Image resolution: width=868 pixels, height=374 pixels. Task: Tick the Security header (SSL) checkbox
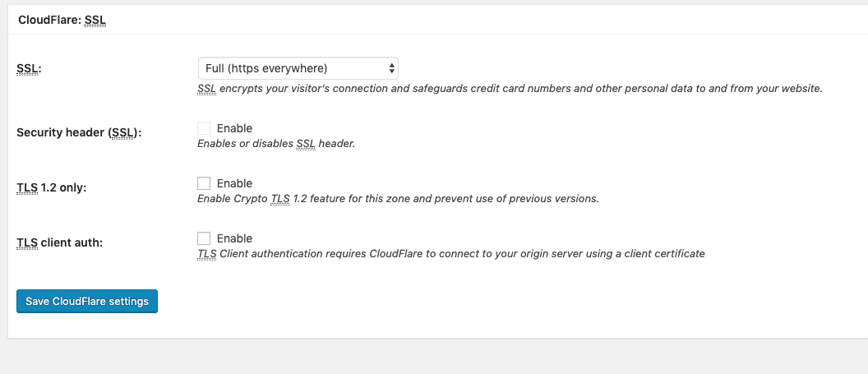pos(204,128)
